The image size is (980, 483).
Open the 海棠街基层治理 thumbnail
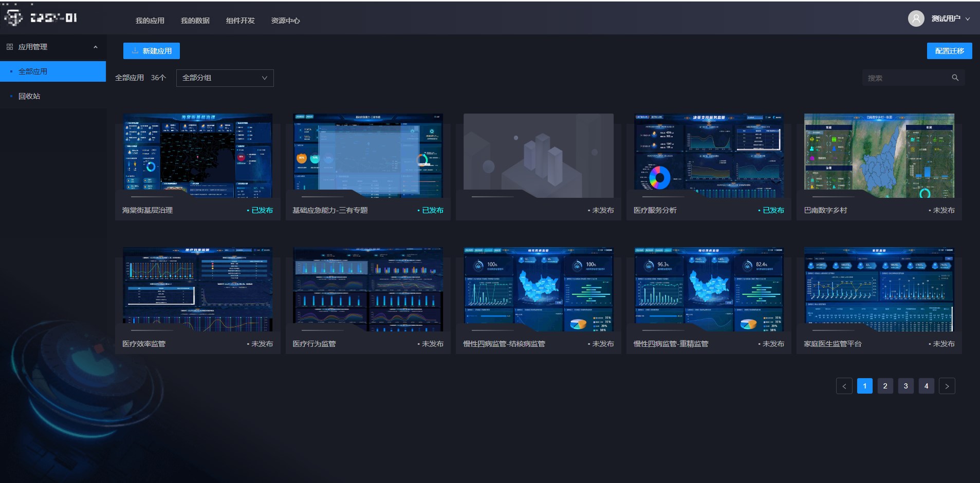198,156
